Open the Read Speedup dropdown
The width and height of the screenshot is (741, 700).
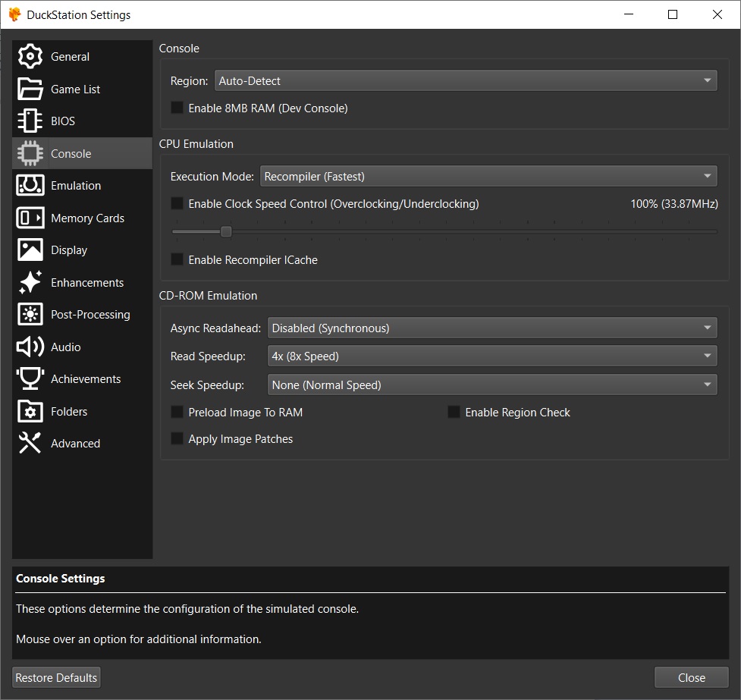pyautogui.click(x=492, y=356)
